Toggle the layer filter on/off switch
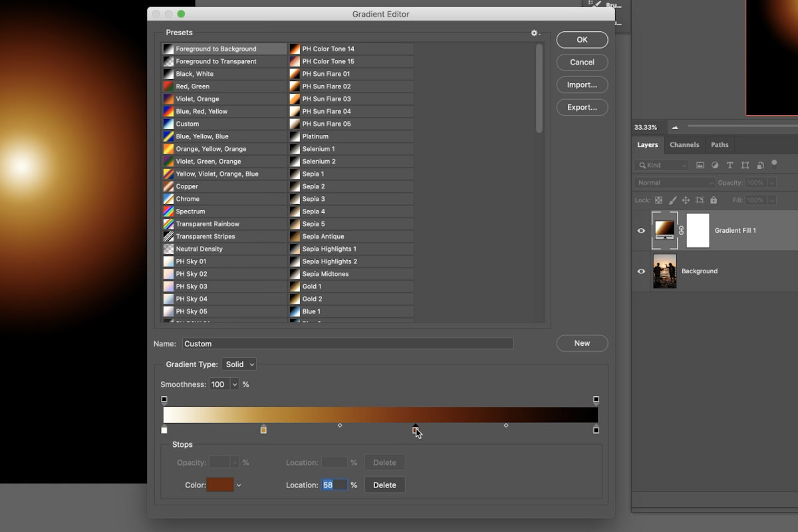The height and width of the screenshot is (532, 798). (774, 164)
